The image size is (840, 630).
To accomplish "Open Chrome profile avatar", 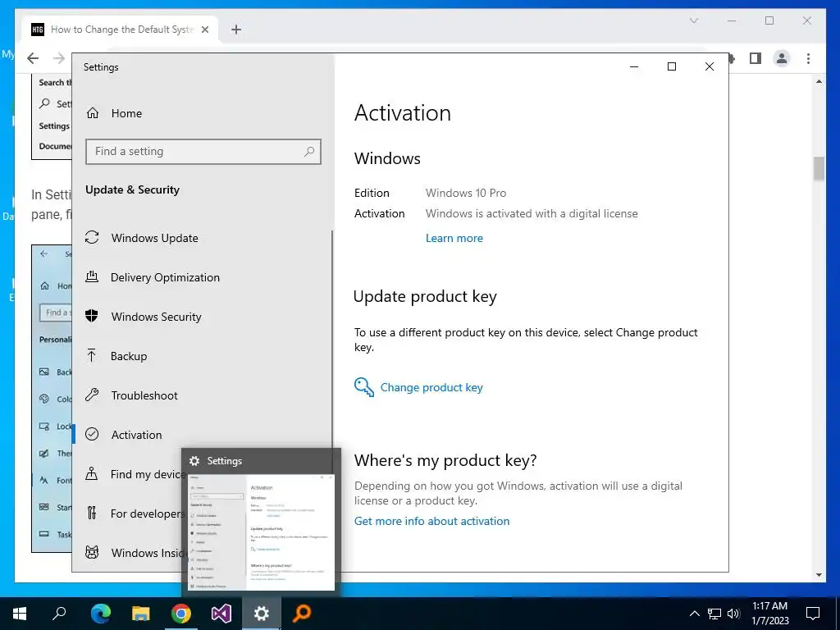I will coord(782,58).
